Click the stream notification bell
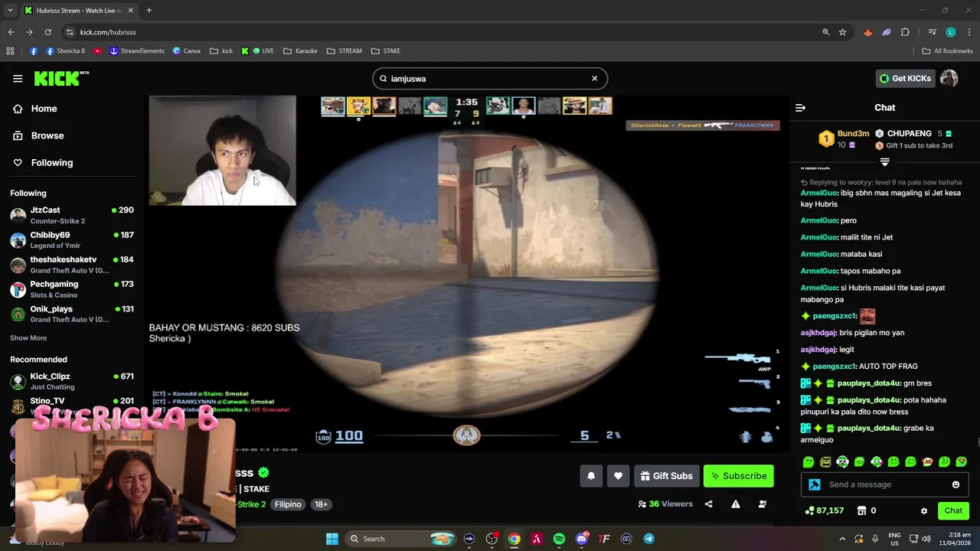Screen dimensions: 980x551 591,476
